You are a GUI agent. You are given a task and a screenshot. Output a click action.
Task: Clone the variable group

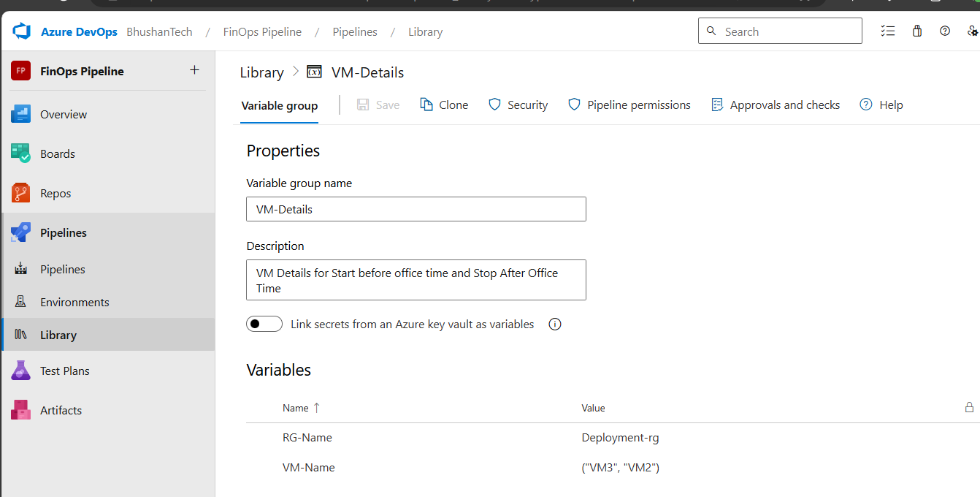pyautogui.click(x=444, y=105)
